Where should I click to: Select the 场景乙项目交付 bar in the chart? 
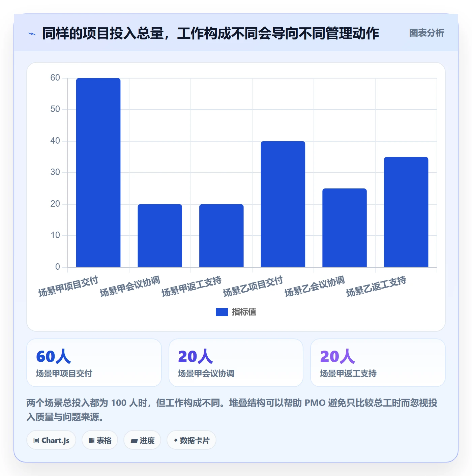click(283, 204)
